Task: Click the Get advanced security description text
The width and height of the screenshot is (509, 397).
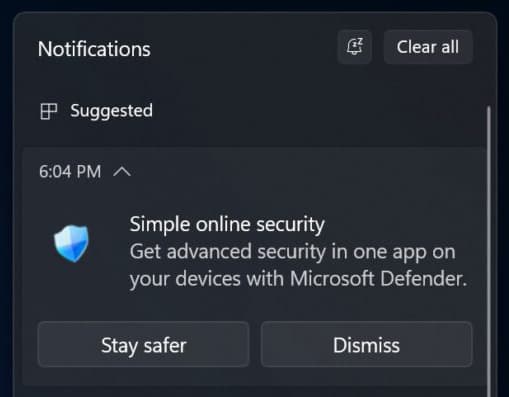Action: (298, 265)
